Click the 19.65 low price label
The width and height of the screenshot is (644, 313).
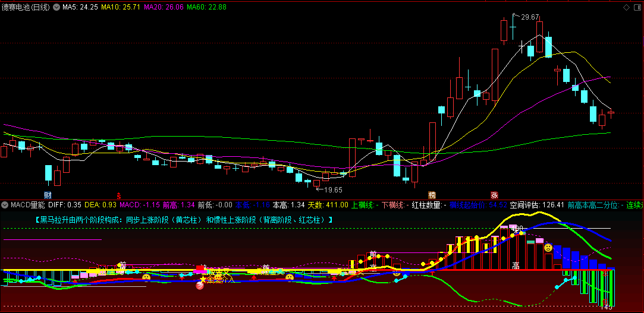pyautogui.click(x=333, y=190)
